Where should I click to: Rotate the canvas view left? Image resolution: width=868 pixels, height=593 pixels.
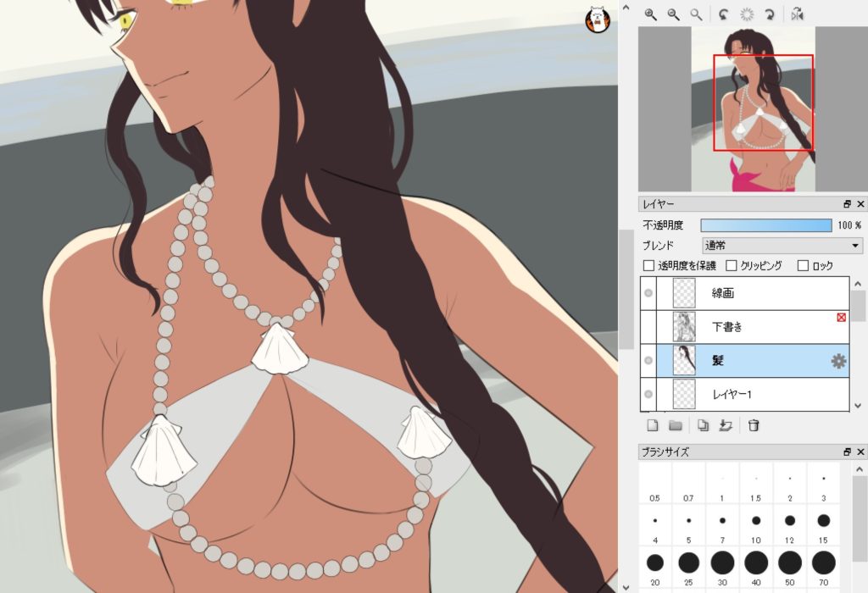[x=723, y=14]
